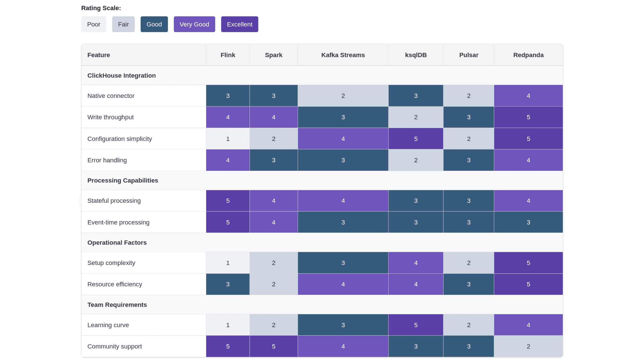Select the Excellent rating legend chip
This screenshot has height=362, width=644.
[239, 24]
